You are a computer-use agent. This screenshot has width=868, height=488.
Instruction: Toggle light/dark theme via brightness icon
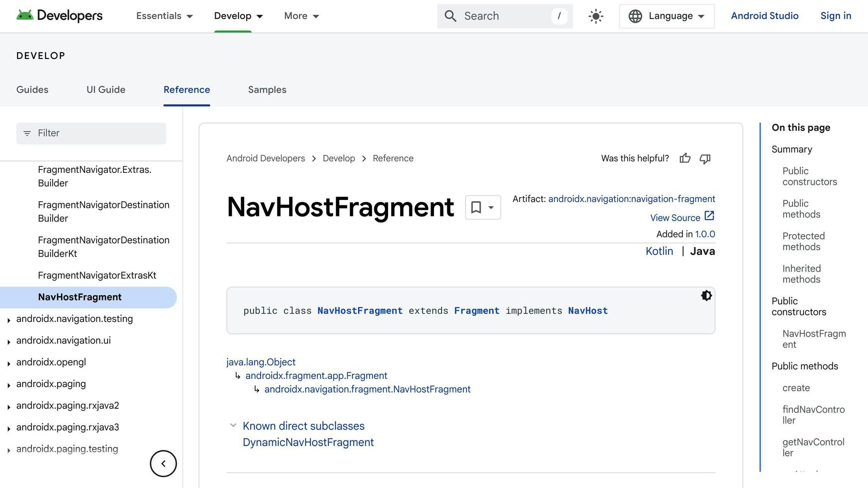coord(595,16)
